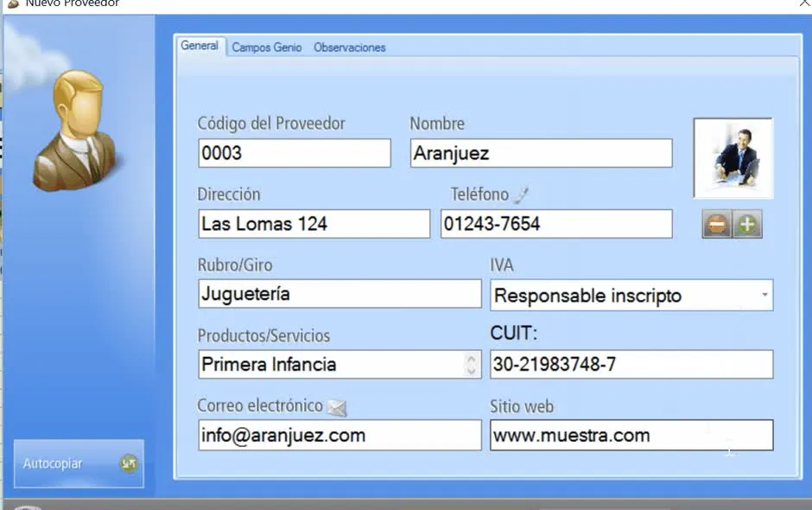The image size is (812, 510).
Task: Click the "Sitio web" label
Action: coord(522,406)
